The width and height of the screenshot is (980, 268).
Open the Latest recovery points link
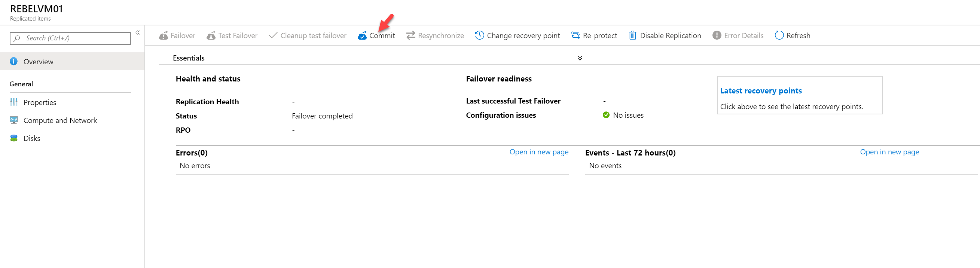pos(761,91)
